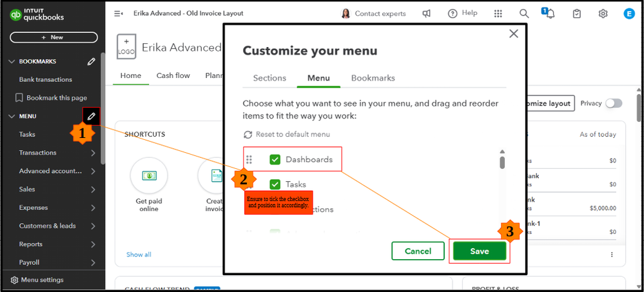Viewport: 644px width, 292px height.
Task: Open the three-dot options on bank card
Action: (x=612, y=255)
